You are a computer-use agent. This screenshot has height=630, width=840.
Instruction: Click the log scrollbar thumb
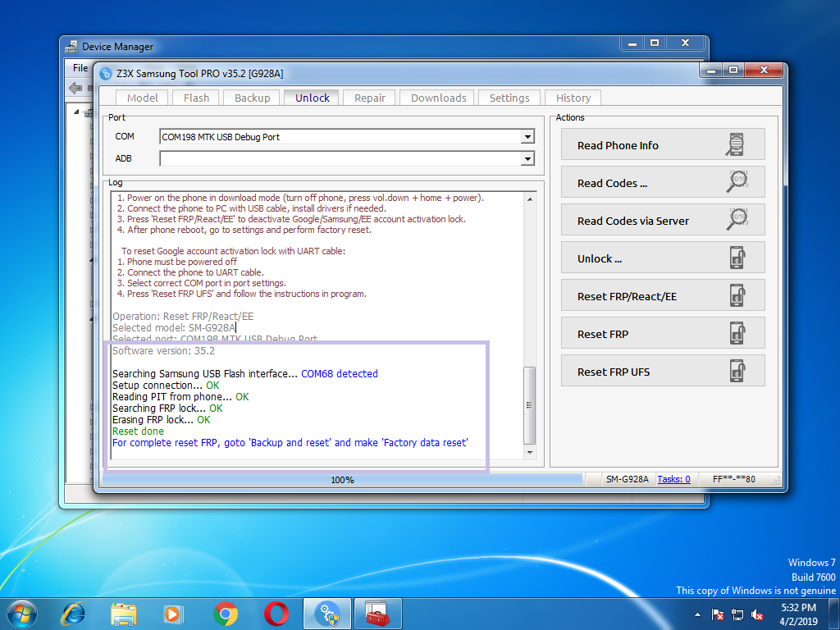(x=530, y=405)
